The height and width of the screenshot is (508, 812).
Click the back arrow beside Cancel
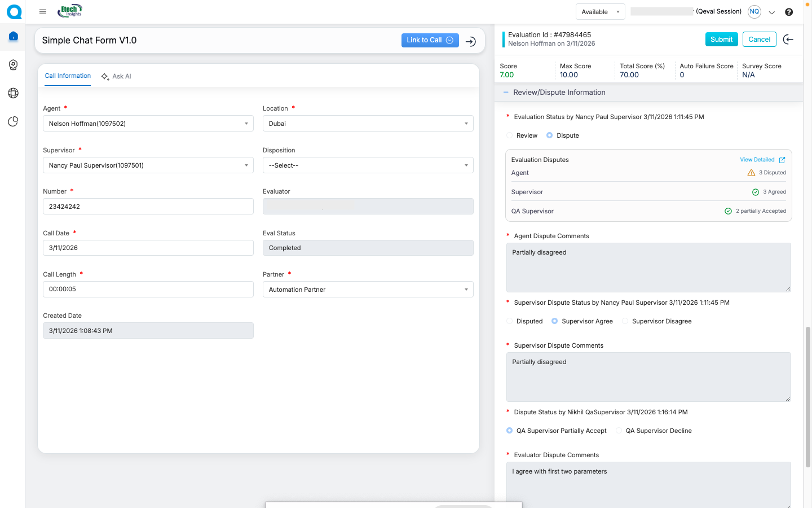[x=788, y=40]
